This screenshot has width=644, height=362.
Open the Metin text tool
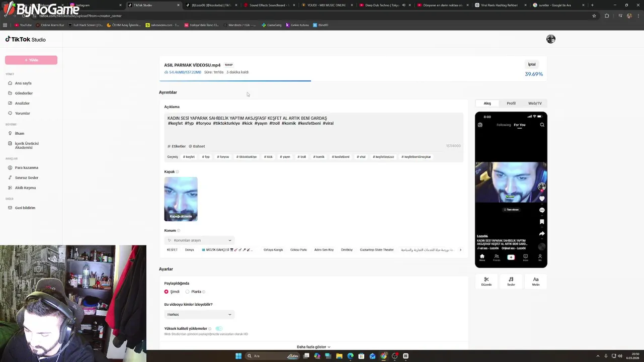536,282
